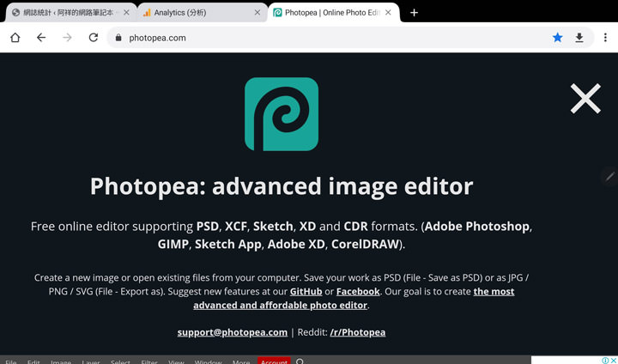Screen dimensions: 618x364
Task: Dismiss the Photopea intro with the large X
Action: [585, 99]
